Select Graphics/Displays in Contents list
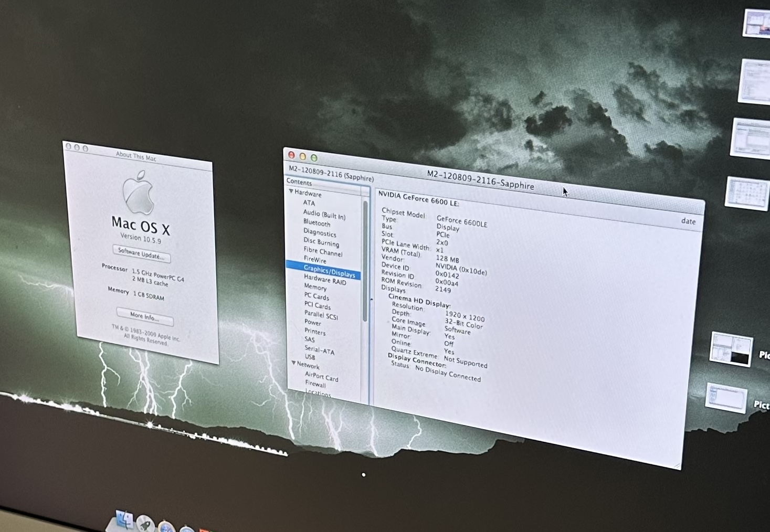This screenshot has height=532, width=770. (x=329, y=271)
